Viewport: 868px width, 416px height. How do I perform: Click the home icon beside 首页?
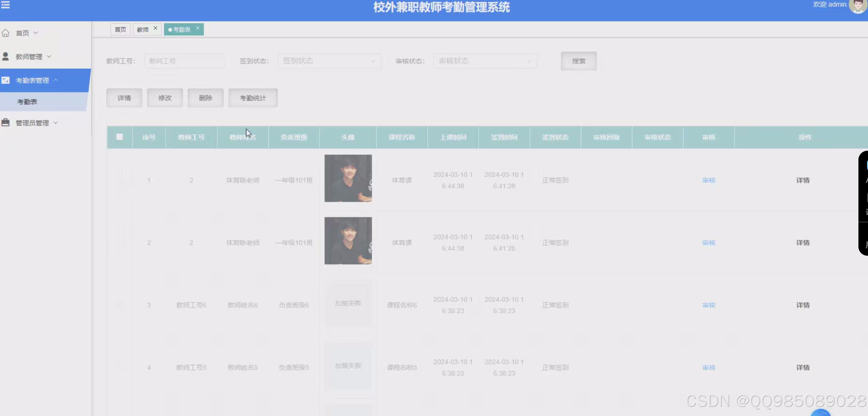click(6, 33)
